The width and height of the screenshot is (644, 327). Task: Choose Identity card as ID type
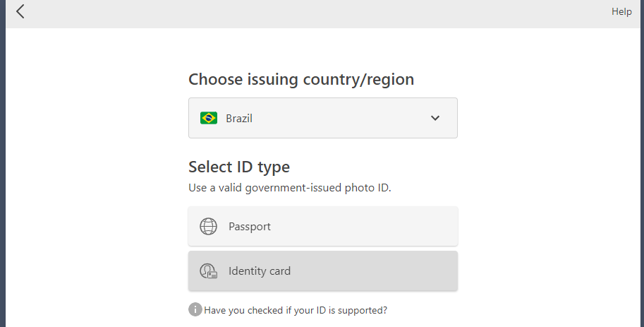pos(322,271)
